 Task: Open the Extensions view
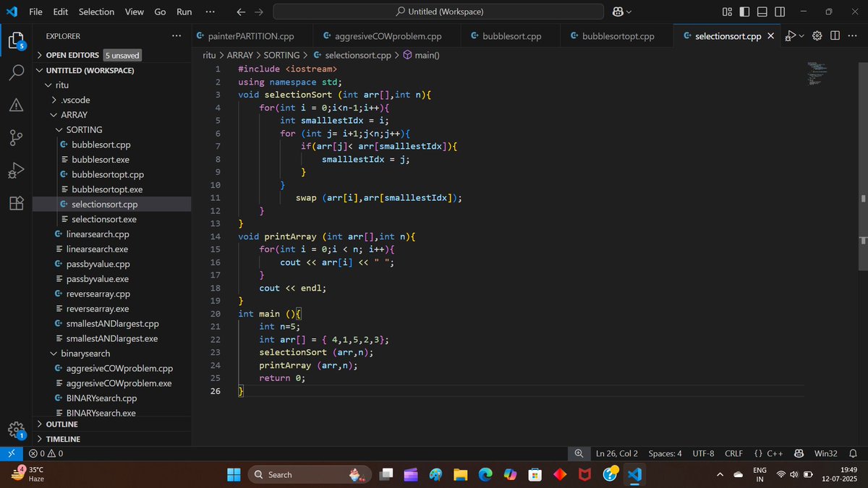point(17,204)
